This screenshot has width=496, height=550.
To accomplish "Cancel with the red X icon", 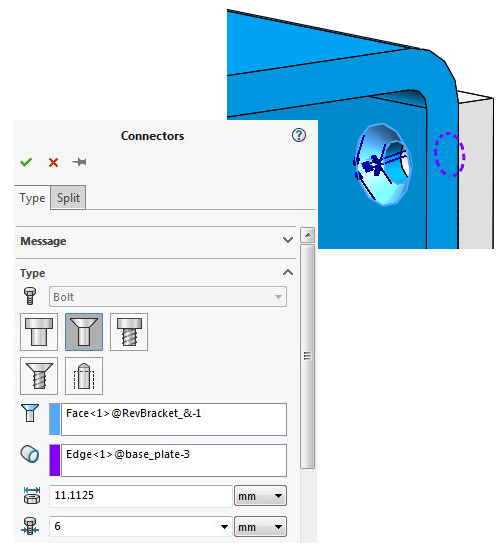I will pos(53,162).
